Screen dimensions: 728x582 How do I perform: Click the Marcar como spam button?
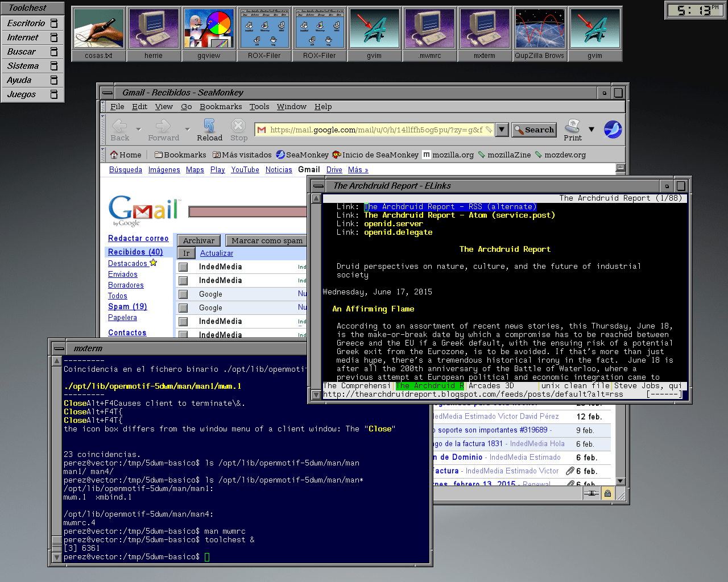tap(267, 240)
